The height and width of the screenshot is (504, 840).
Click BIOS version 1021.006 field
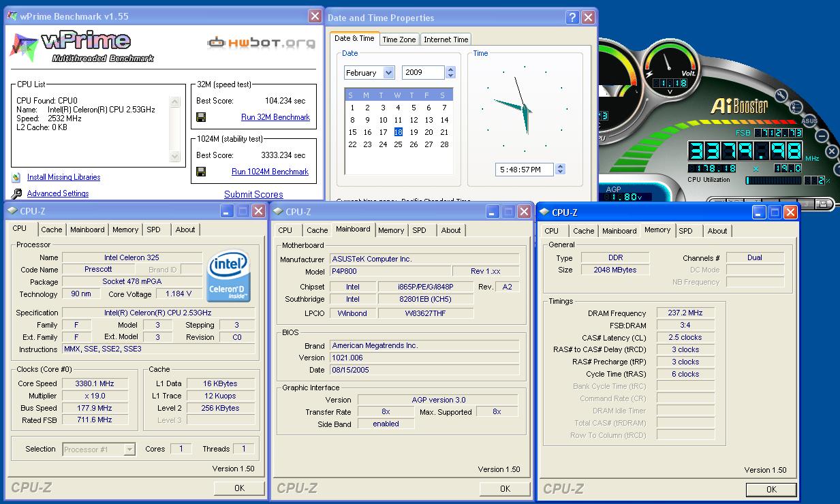coord(424,358)
